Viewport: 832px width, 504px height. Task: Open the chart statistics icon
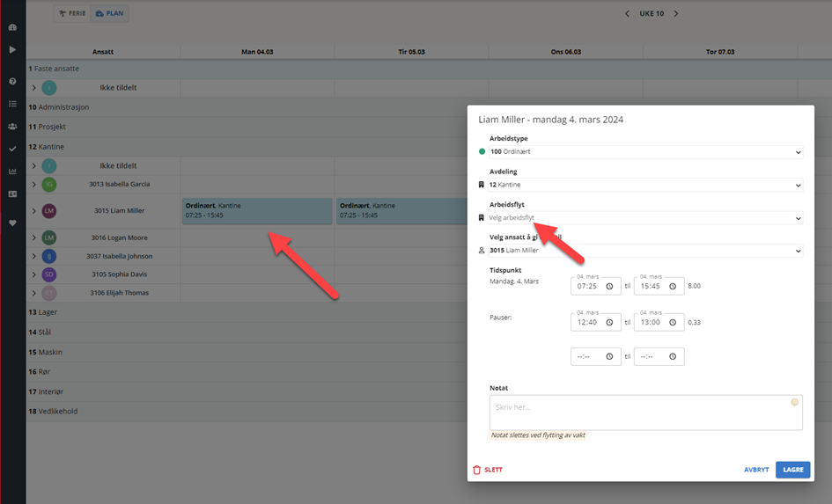click(12, 172)
